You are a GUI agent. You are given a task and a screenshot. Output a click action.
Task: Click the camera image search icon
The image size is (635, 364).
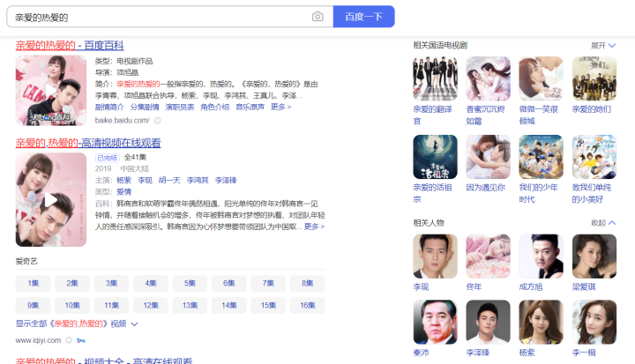(317, 17)
